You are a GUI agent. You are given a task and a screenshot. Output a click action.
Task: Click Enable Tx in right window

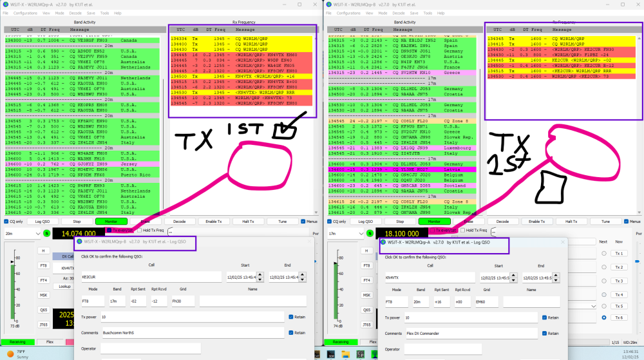[537, 222]
